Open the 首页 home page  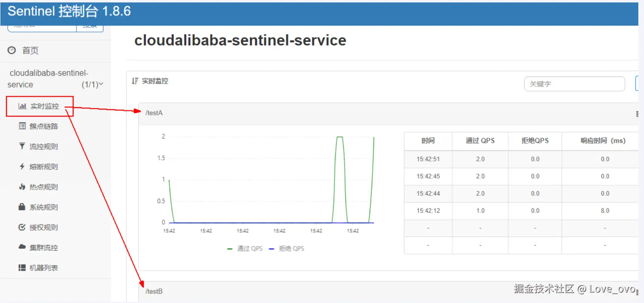[30, 51]
